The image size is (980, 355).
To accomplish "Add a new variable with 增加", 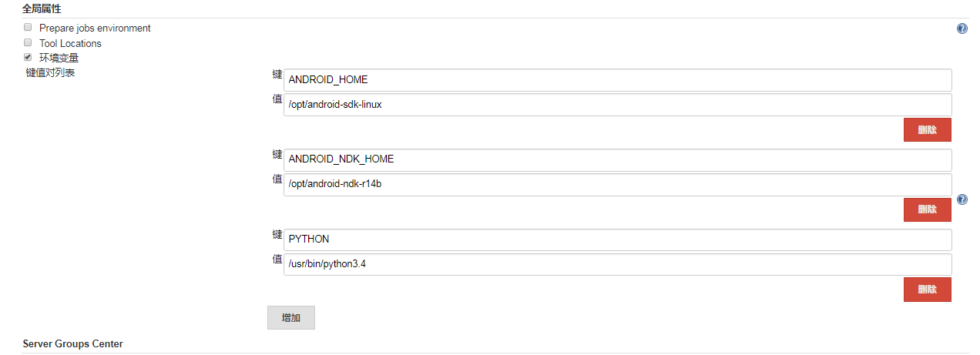I will (x=290, y=317).
